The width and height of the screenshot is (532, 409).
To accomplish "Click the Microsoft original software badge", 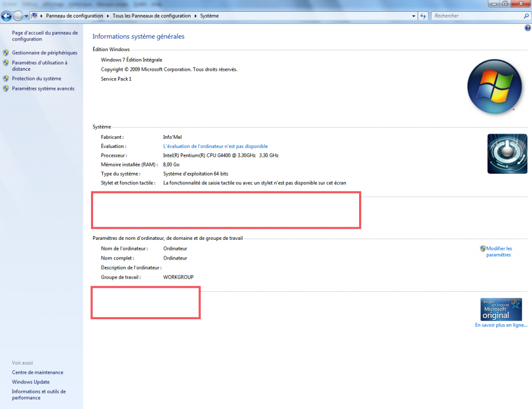I will pyautogui.click(x=501, y=309).
